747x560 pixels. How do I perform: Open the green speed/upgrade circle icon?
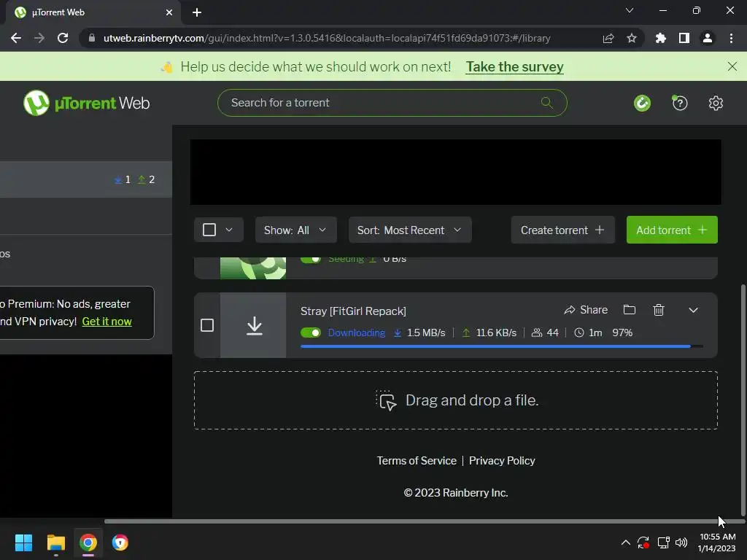click(x=642, y=103)
